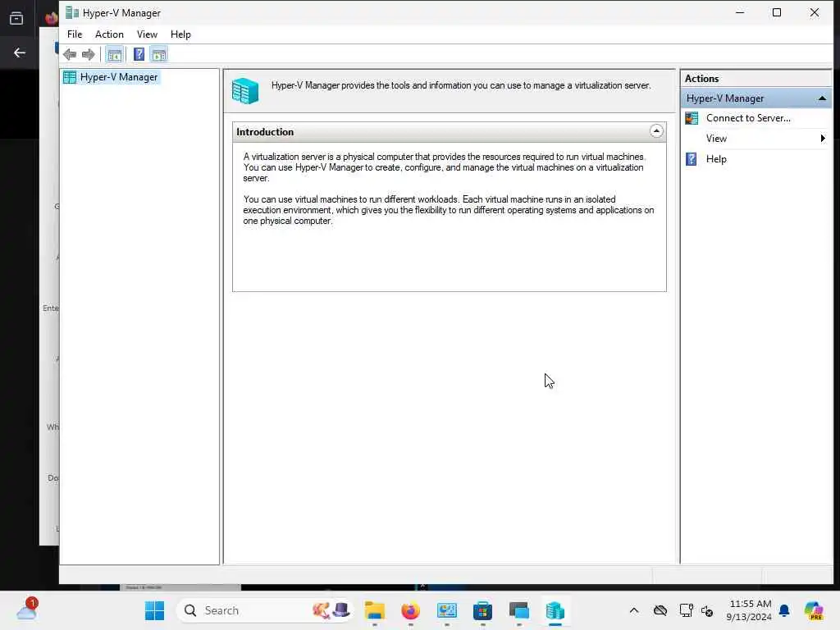The image size is (840, 630).
Task: Open notifications bell icon
Action: click(784, 610)
